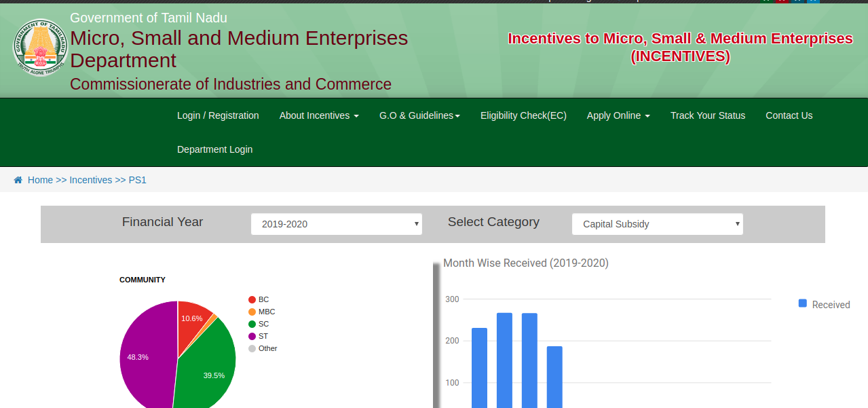This screenshot has height=408, width=868.
Task: Open Track Your Status page
Action: [x=707, y=115]
